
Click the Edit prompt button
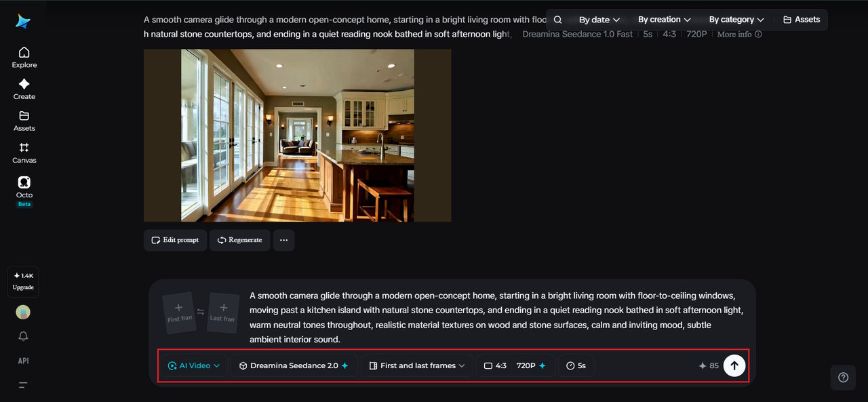(175, 240)
